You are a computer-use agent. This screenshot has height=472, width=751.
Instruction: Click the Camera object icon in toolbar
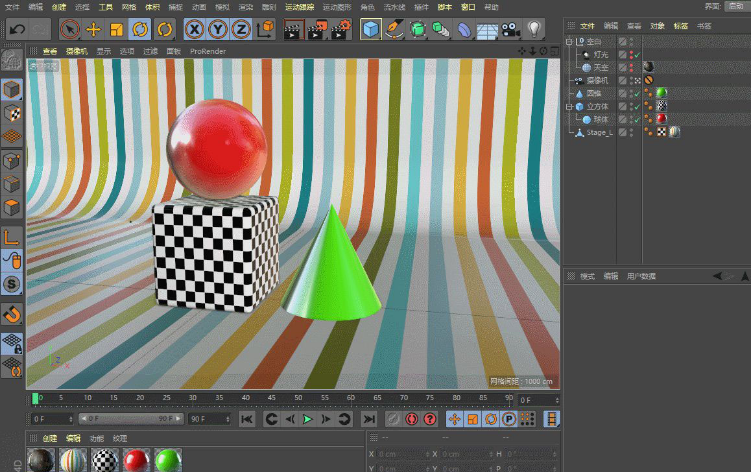510,29
